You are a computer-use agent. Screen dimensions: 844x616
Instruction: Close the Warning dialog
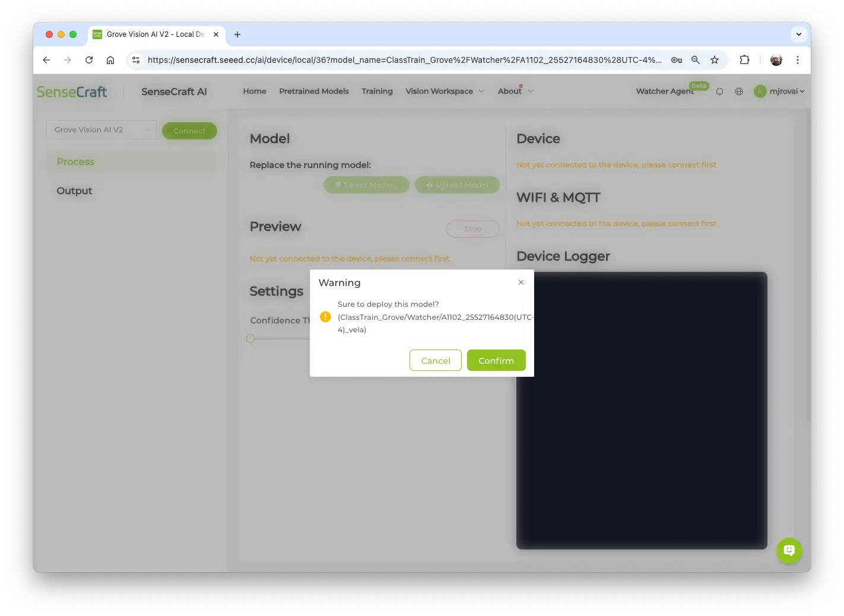pos(521,282)
